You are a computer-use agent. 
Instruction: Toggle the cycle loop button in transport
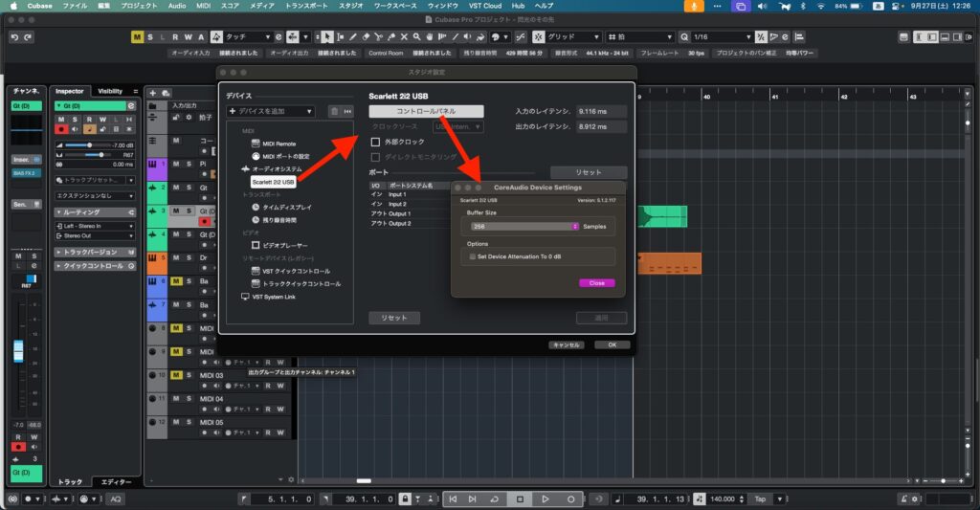tap(495, 499)
